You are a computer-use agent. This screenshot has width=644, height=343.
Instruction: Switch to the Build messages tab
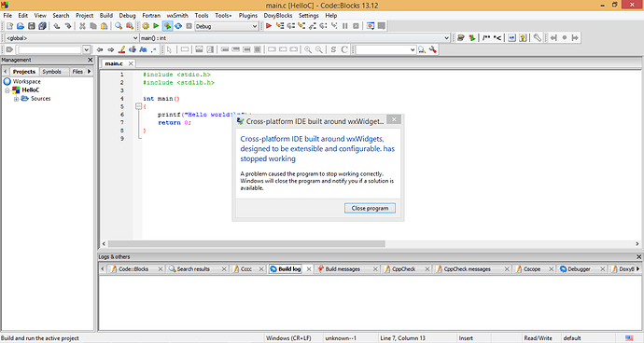(x=343, y=269)
